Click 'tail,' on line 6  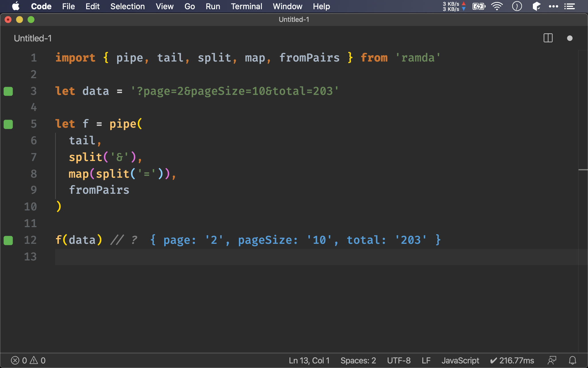point(85,141)
